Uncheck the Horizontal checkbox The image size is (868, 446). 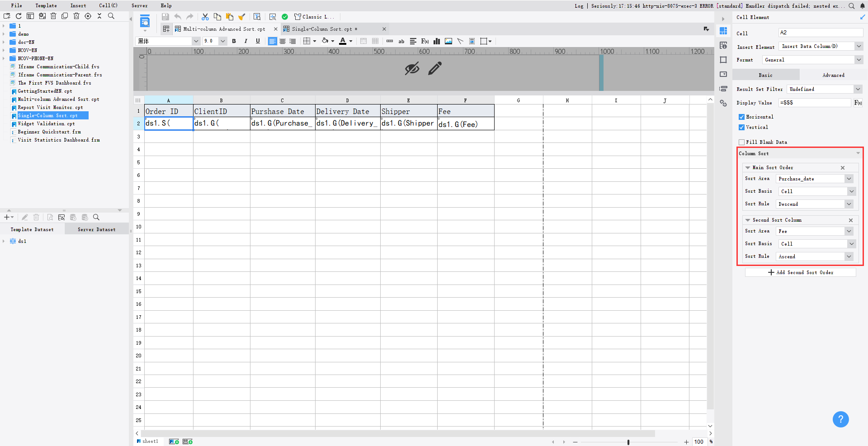(x=741, y=117)
